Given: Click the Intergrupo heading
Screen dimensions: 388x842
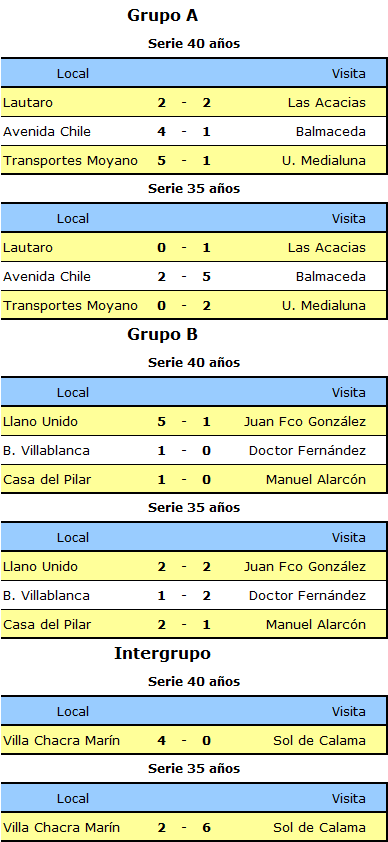Looking at the screenshot, I should 163,654.
